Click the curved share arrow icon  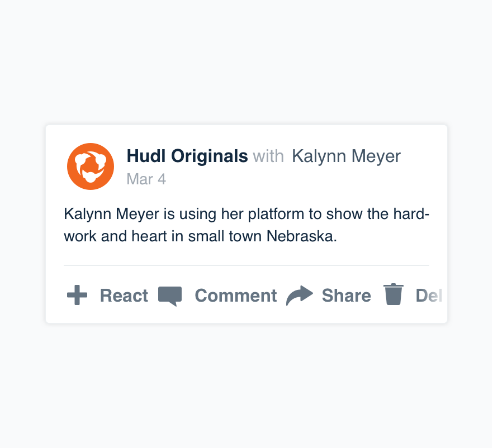tap(300, 296)
